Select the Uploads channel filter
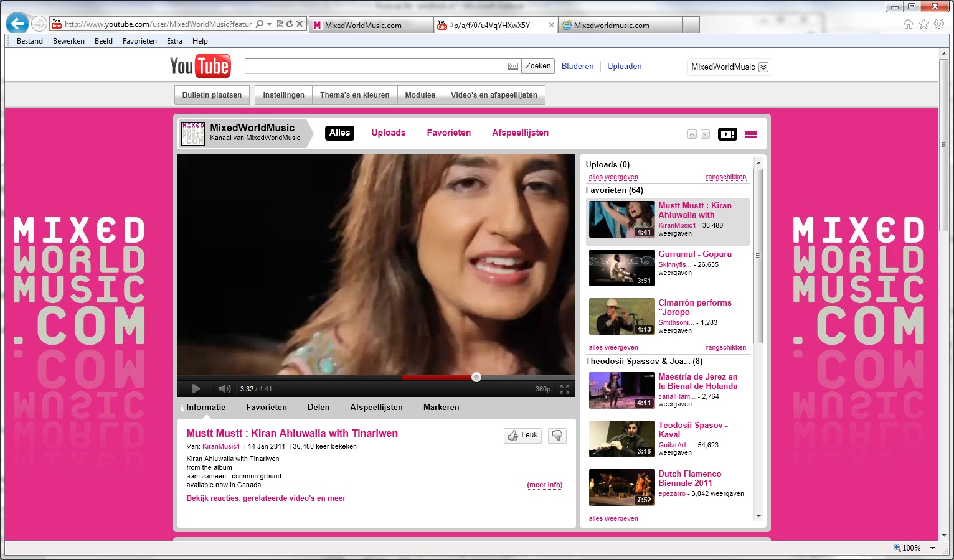The image size is (954, 560). click(389, 133)
